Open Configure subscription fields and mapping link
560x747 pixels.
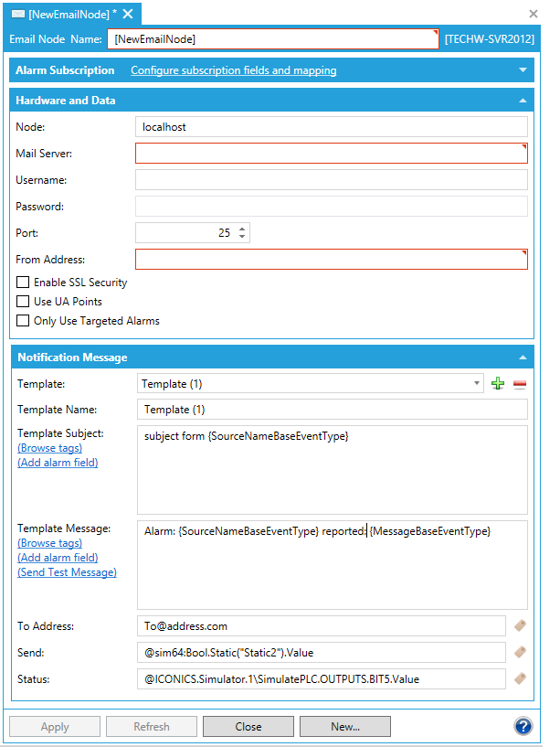coord(233,70)
